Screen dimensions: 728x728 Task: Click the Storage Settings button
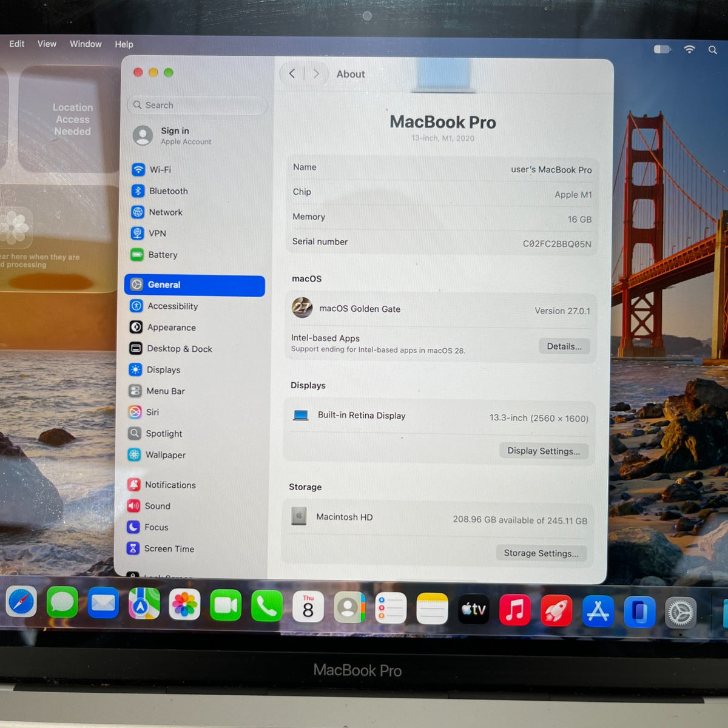pyautogui.click(x=541, y=553)
